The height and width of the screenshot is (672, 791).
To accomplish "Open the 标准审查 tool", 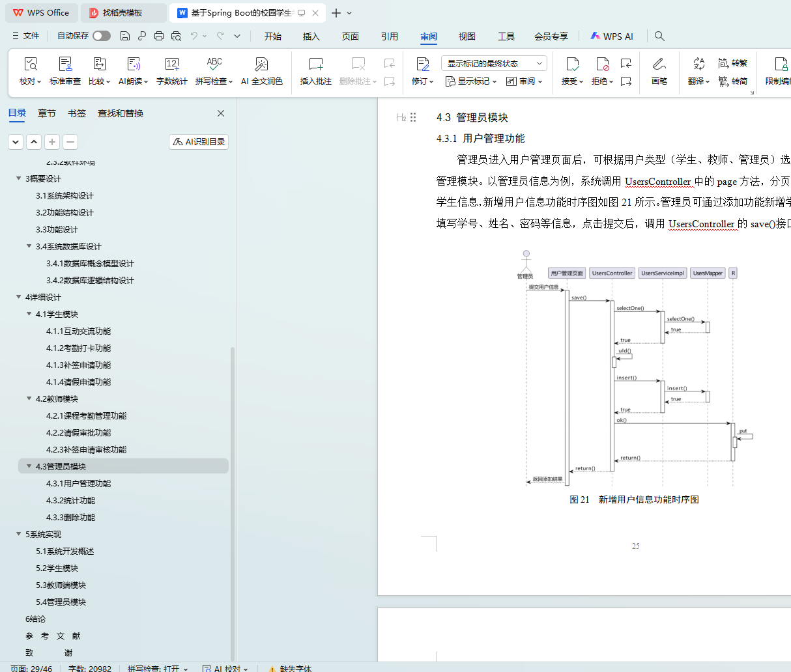I will [65, 64].
